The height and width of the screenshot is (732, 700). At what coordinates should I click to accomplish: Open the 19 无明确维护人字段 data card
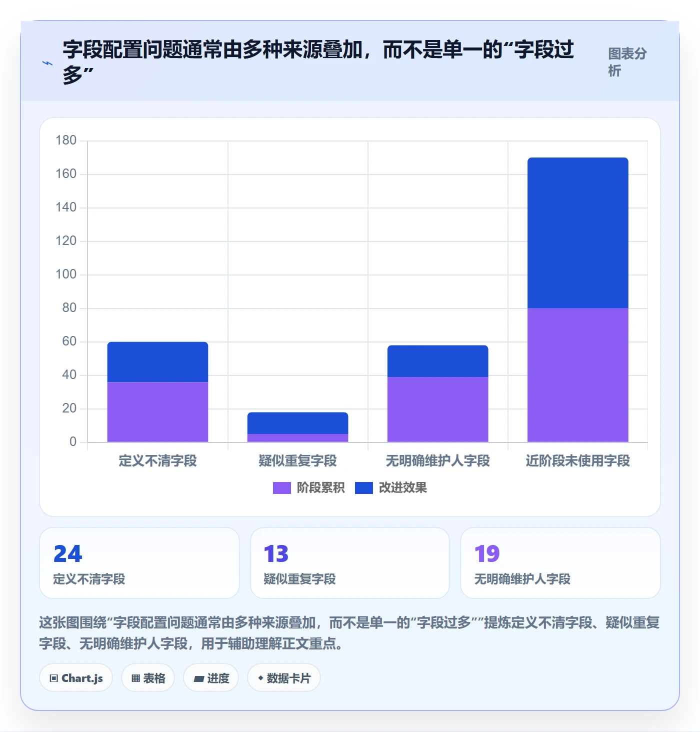(x=560, y=563)
